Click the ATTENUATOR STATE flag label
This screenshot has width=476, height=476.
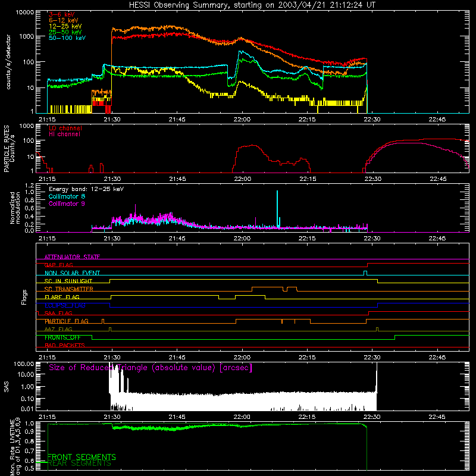[x=72, y=257]
